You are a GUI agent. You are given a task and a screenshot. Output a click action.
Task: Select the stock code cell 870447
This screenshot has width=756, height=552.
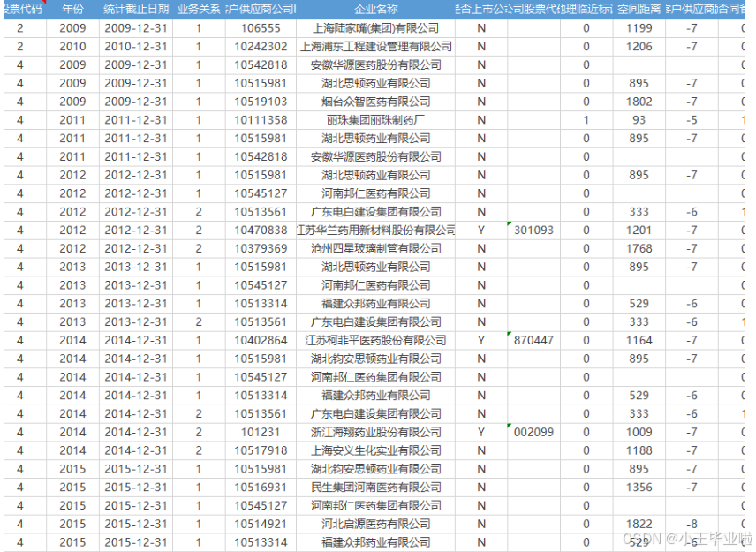(x=533, y=340)
